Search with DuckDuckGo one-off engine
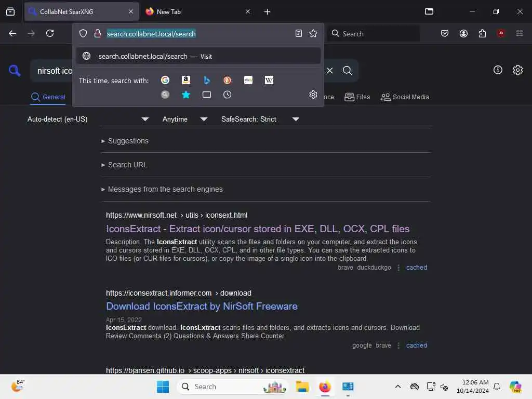The height and width of the screenshot is (399, 532). coord(228,80)
